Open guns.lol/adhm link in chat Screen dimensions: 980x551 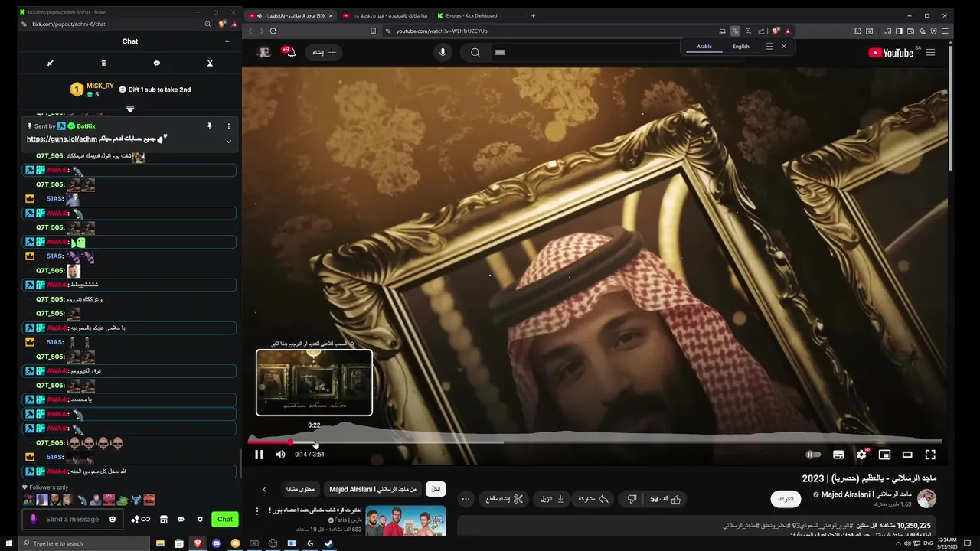(62, 139)
